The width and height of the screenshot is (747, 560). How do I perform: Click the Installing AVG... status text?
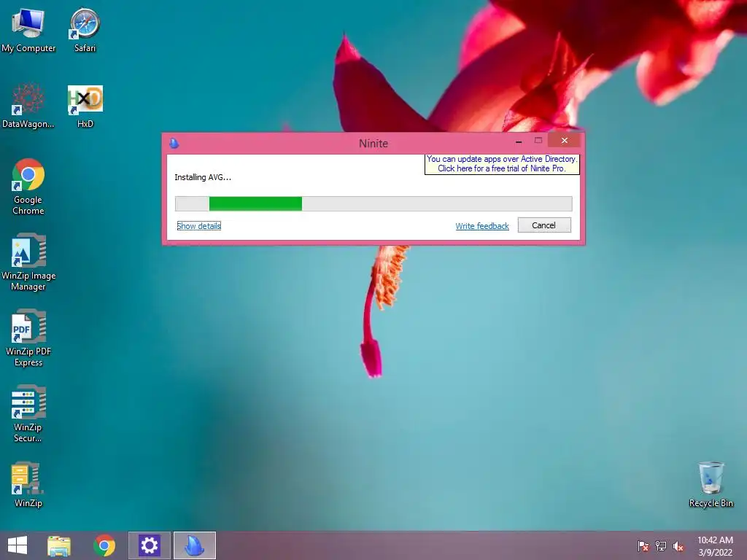[x=203, y=177]
